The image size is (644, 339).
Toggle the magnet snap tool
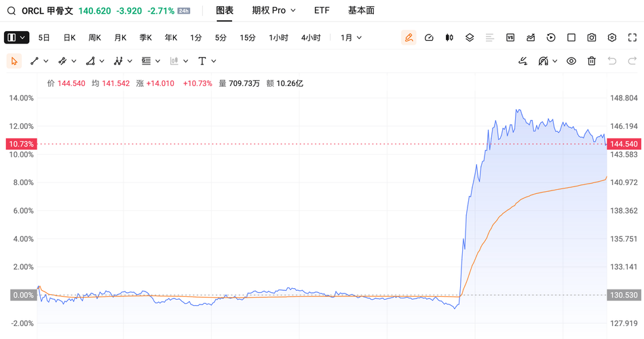coord(544,61)
